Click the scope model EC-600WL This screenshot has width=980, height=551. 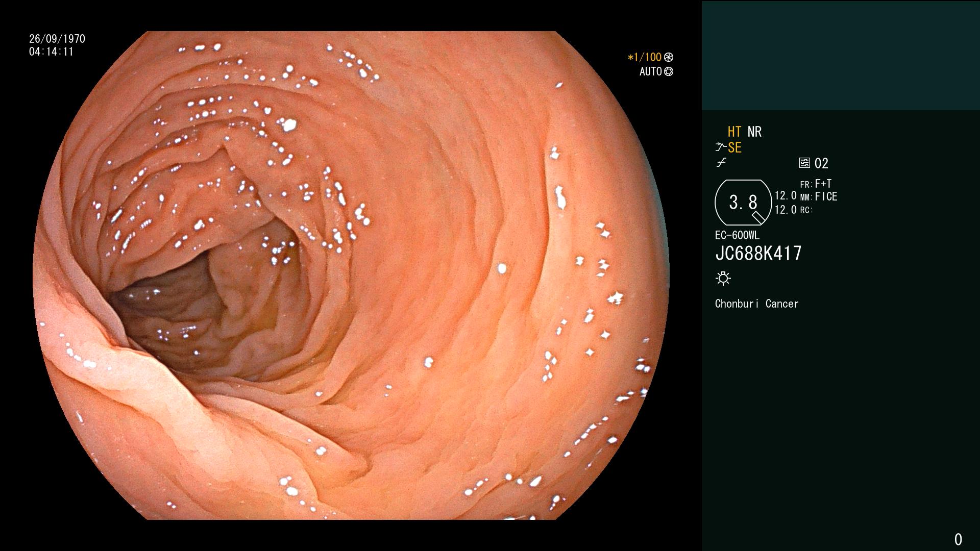pos(737,236)
